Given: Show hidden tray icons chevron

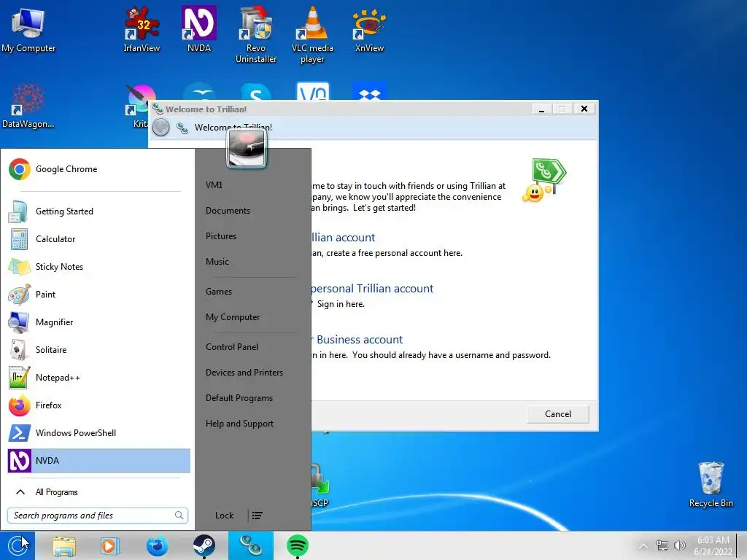Looking at the screenshot, I should tap(643, 545).
